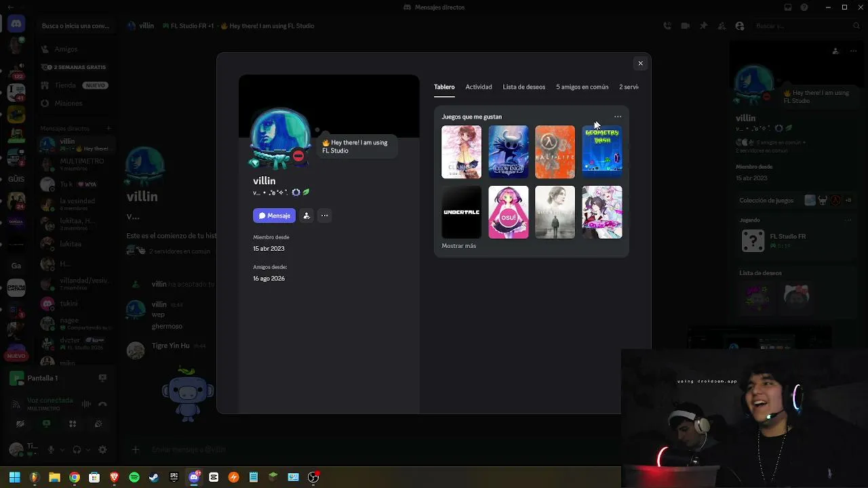Select the osu! game cover
Image resolution: width=868 pixels, height=488 pixels.
pyautogui.click(x=508, y=212)
